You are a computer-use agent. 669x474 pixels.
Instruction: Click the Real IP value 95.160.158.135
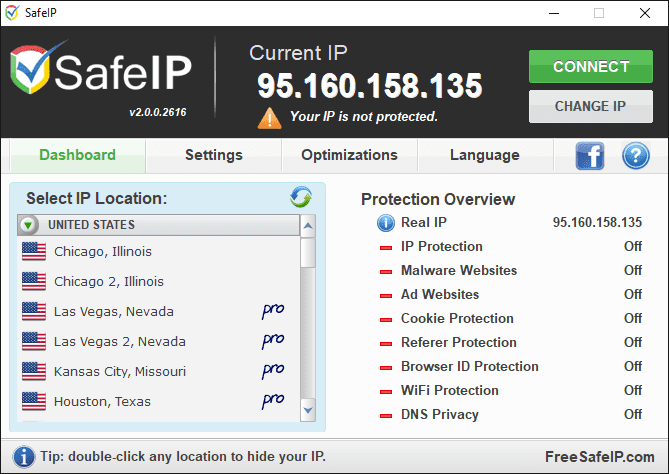tap(597, 222)
